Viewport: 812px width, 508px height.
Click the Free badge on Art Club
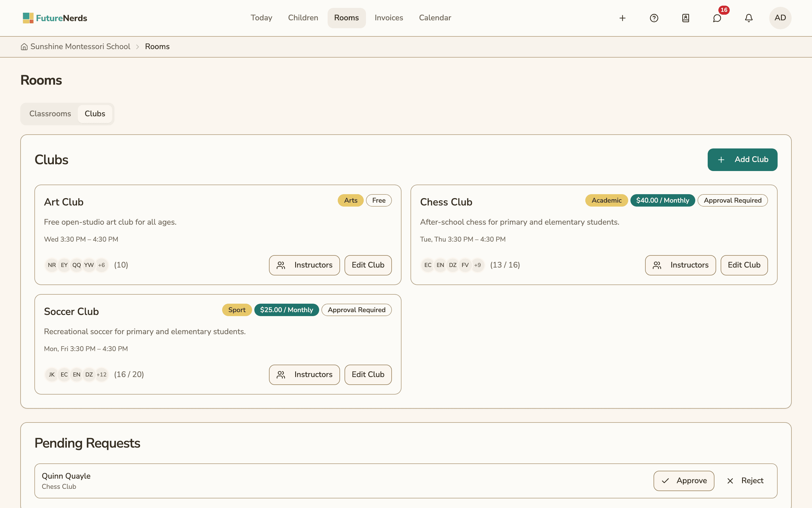coord(379,201)
